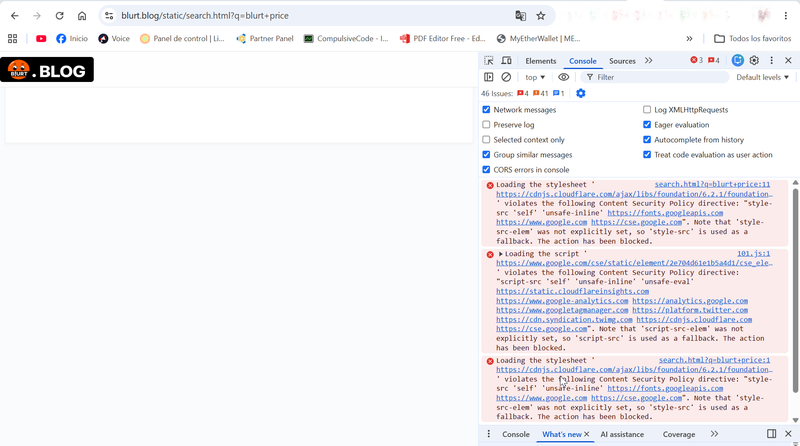The image size is (800, 446).
Task: Uncheck Group similar messages
Action: (x=486, y=155)
